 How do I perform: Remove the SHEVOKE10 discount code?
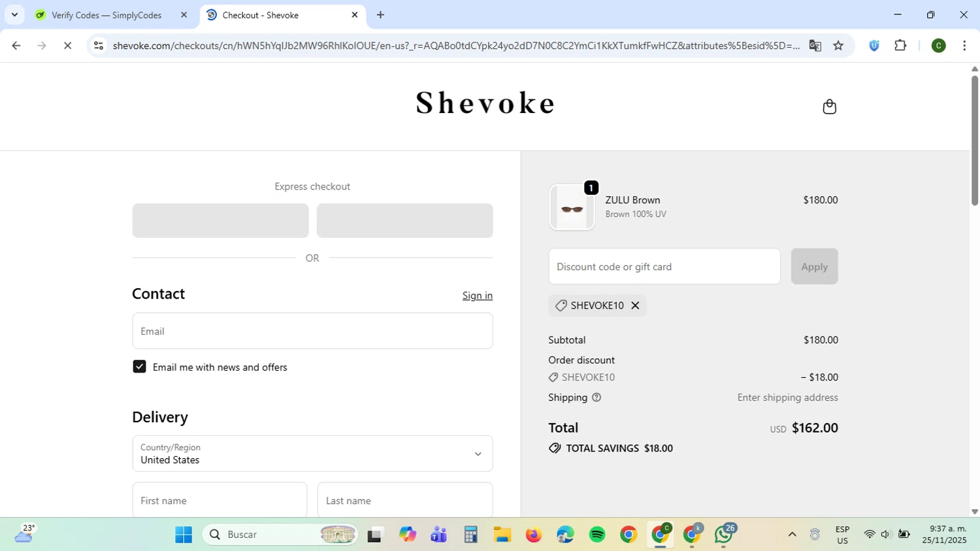tap(635, 305)
